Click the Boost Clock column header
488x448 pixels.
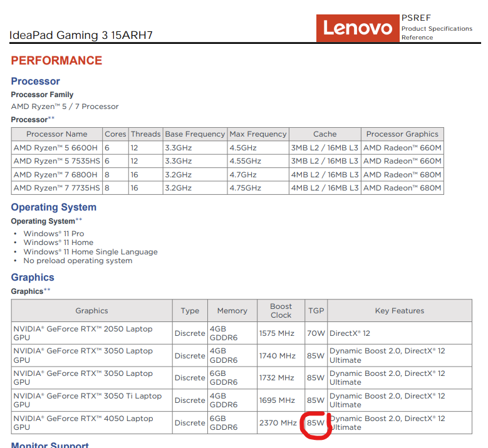(x=281, y=311)
